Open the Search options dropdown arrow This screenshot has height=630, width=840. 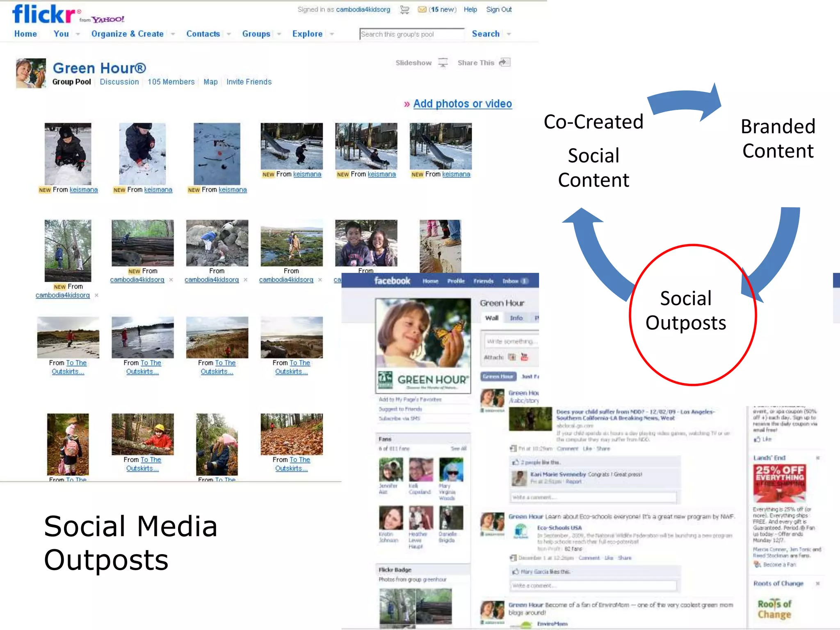coord(509,34)
